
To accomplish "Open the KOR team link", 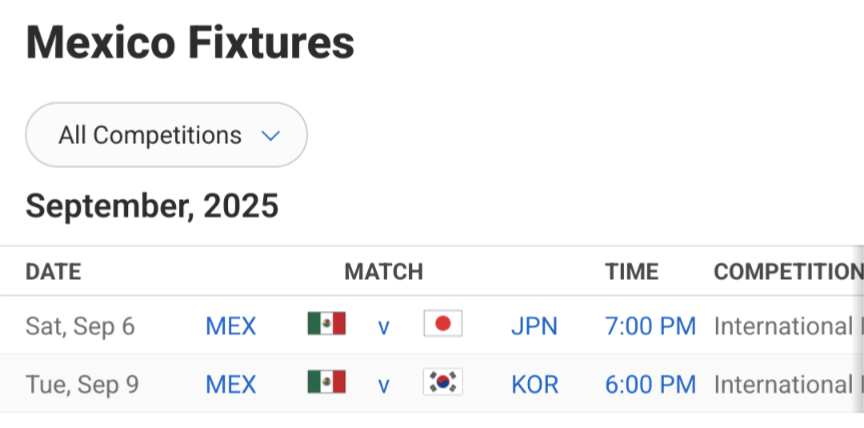I will (x=535, y=384).
